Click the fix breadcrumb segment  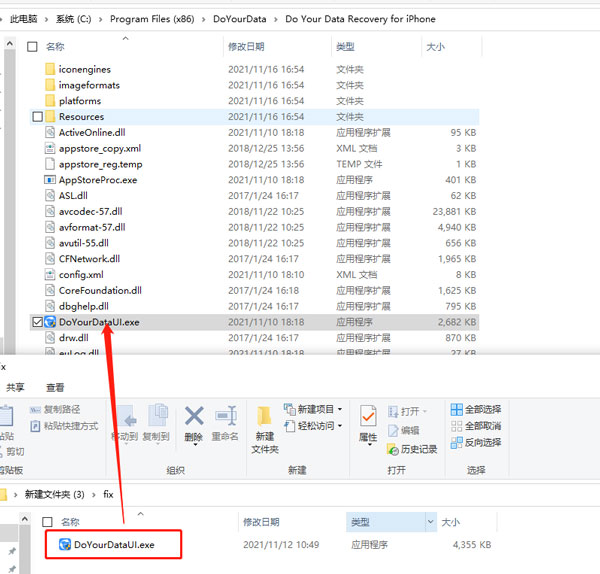108,494
